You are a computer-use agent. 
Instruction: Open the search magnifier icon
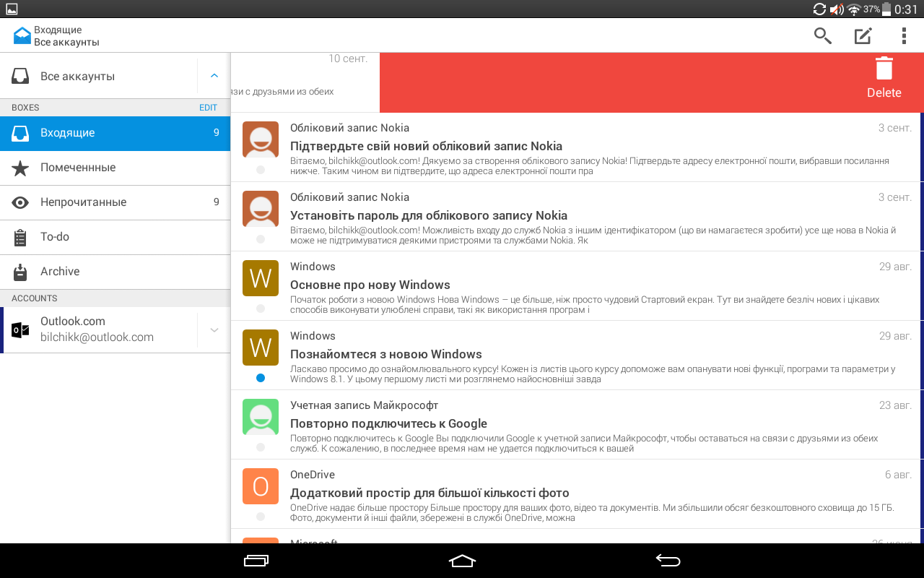click(823, 35)
